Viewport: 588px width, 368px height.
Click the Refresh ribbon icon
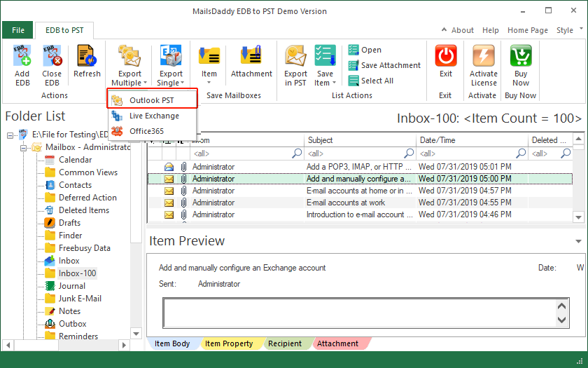[87, 57]
